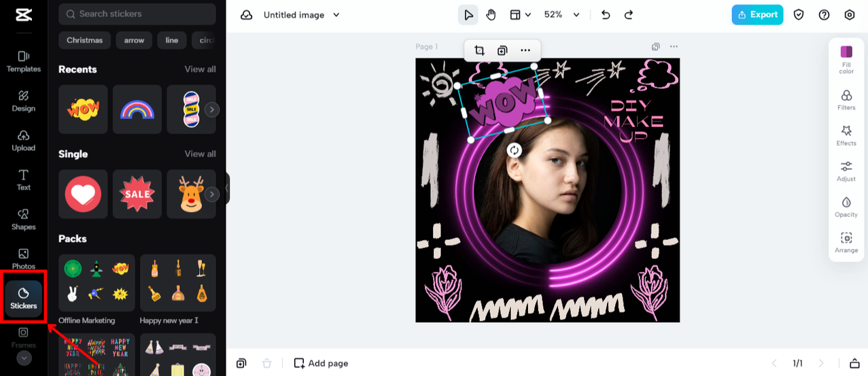868x376 pixels.
Task: Go to previous page arrow
Action: [x=774, y=363]
